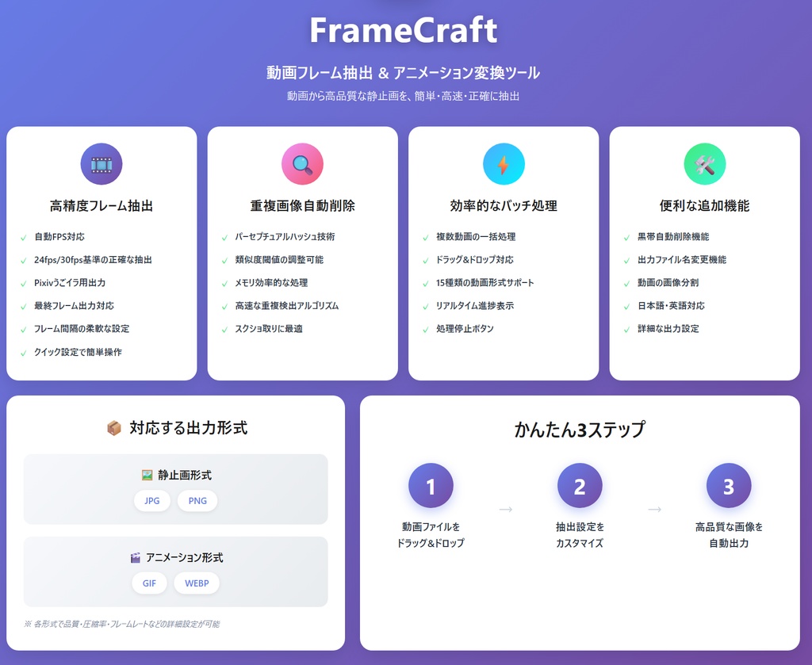Click the film strip icon above 高精度フレーム抽出
The width and height of the screenshot is (812, 665).
[101, 163]
